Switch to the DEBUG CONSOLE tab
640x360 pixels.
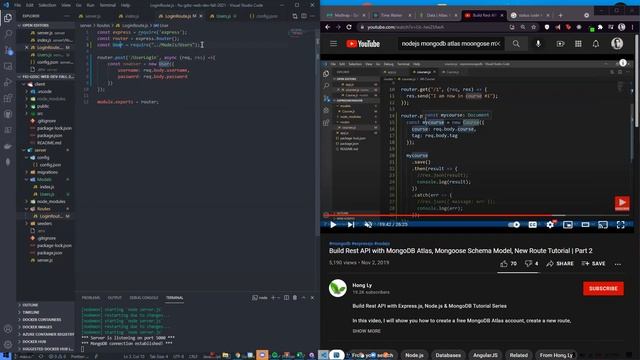[144, 298]
